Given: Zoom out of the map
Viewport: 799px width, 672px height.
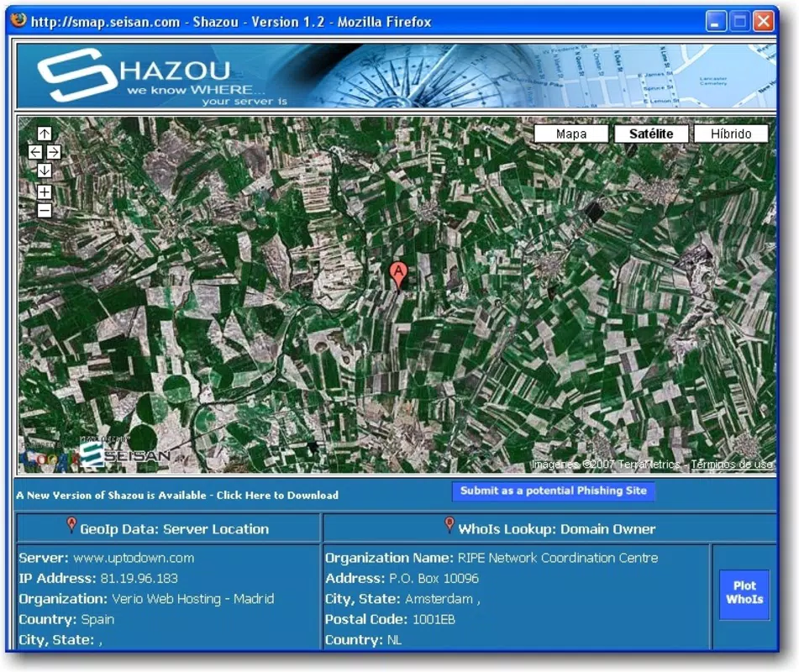Looking at the screenshot, I should pyautogui.click(x=45, y=210).
